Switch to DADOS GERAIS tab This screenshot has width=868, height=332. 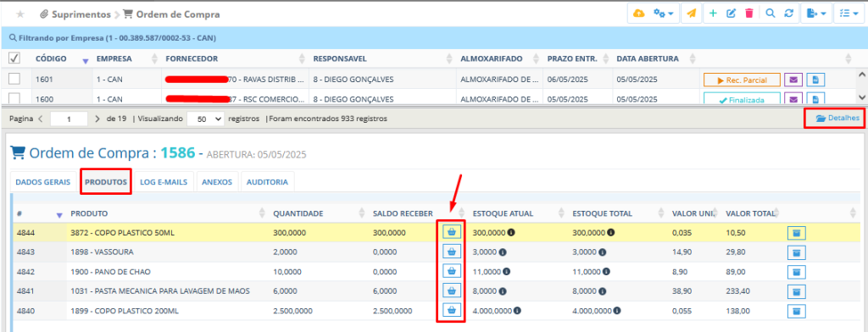pyautogui.click(x=43, y=182)
